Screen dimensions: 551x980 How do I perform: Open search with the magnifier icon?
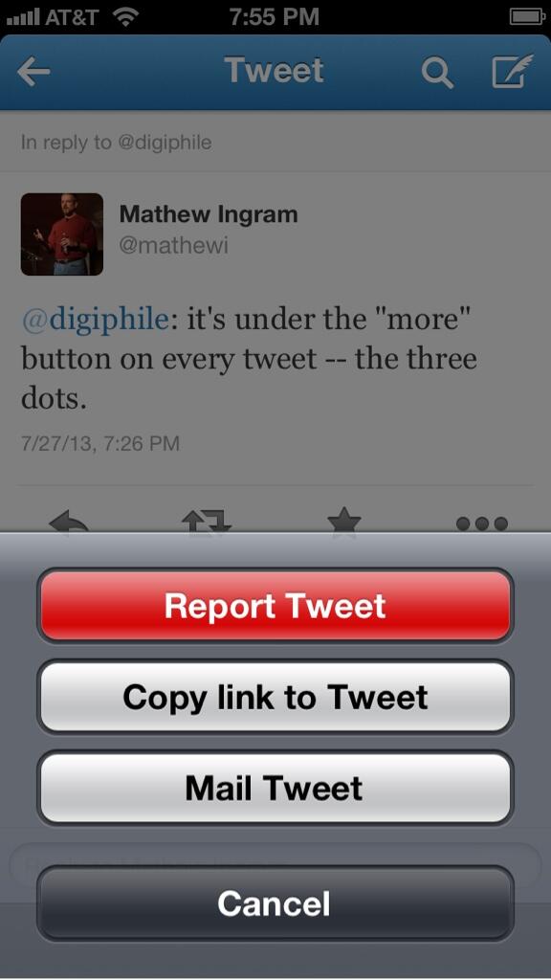(436, 73)
